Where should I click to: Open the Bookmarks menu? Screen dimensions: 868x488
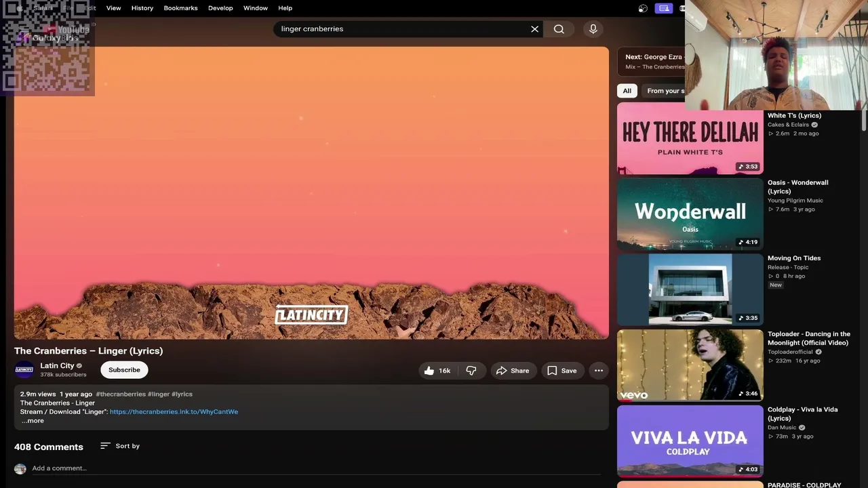click(180, 8)
